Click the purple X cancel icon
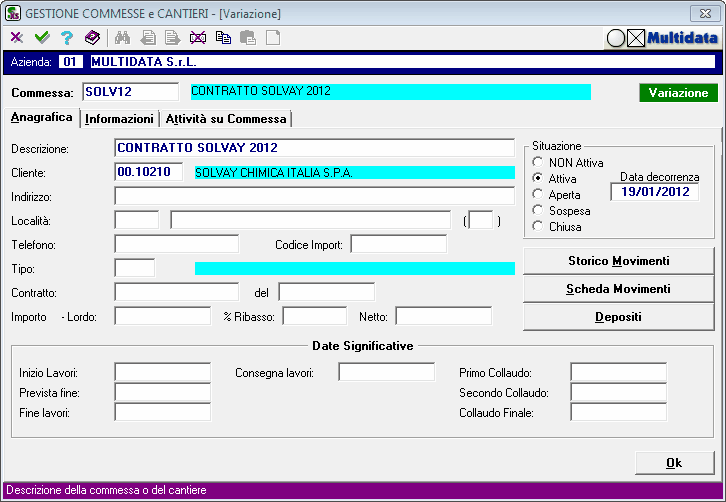Viewport: 726px width, 502px height. (17, 38)
